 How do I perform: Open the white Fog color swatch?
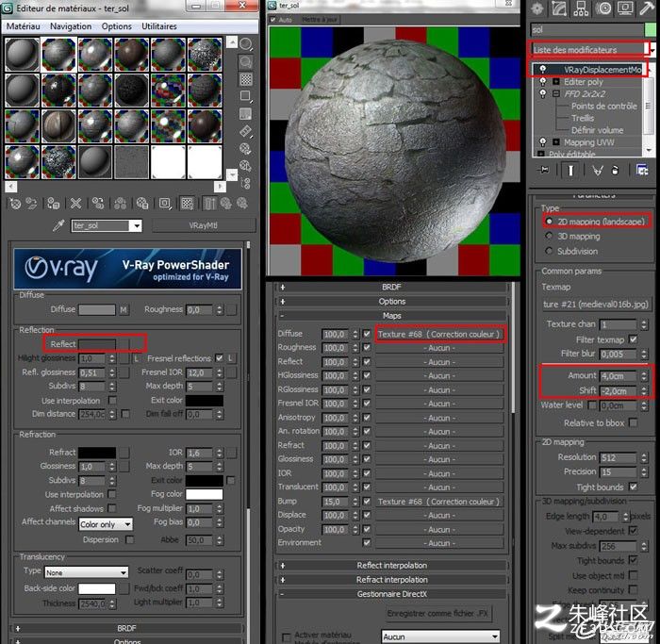pos(205,494)
